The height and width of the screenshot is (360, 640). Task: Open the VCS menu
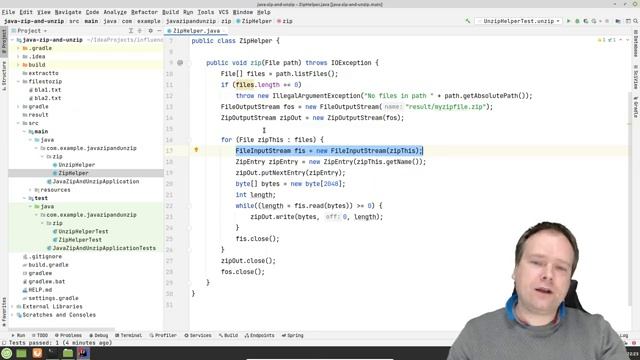point(223,12)
